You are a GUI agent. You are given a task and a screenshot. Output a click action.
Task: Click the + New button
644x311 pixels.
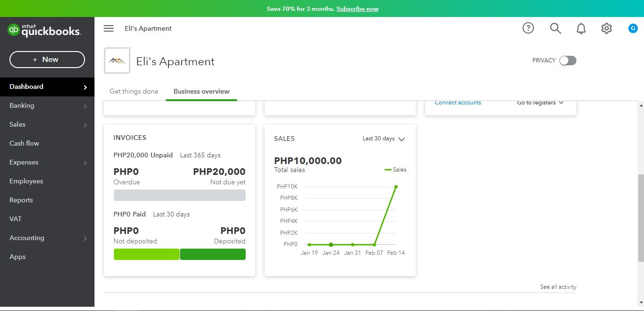click(47, 60)
